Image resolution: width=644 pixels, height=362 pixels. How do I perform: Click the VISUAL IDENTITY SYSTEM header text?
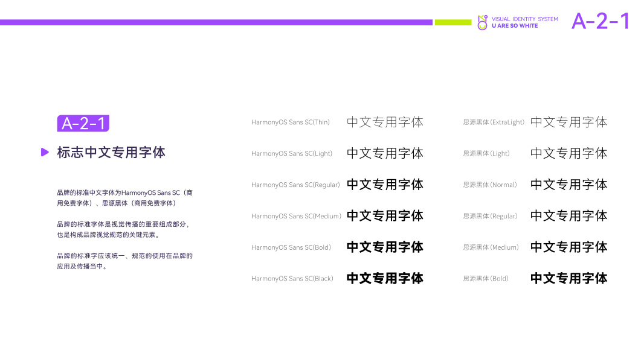pos(525,19)
